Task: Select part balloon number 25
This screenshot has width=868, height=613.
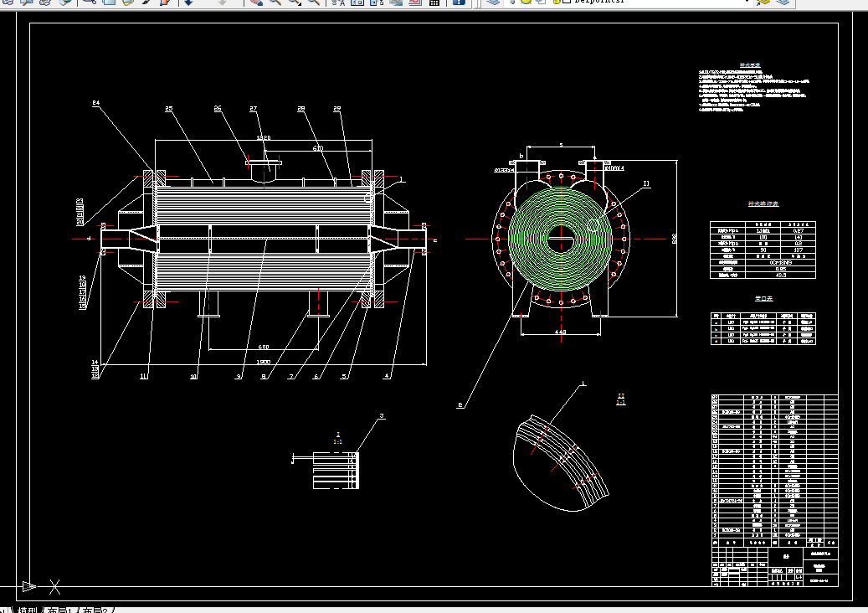Action: coord(169,109)
